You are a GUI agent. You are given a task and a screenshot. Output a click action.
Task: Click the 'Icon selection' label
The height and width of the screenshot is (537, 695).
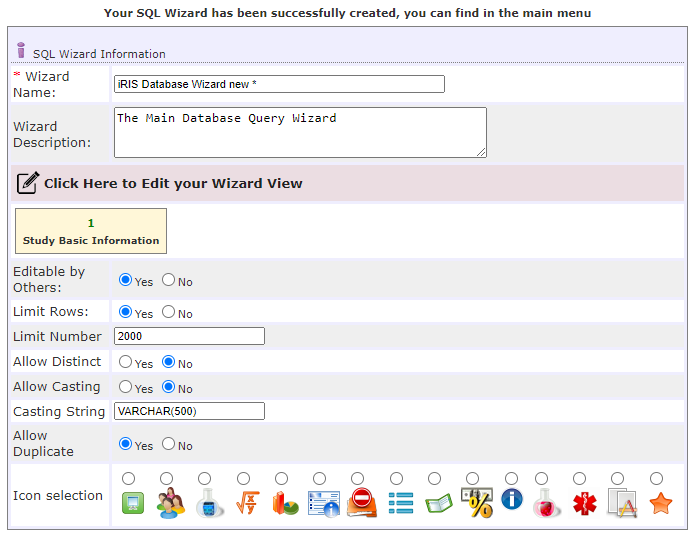click(x=58, y=496)
